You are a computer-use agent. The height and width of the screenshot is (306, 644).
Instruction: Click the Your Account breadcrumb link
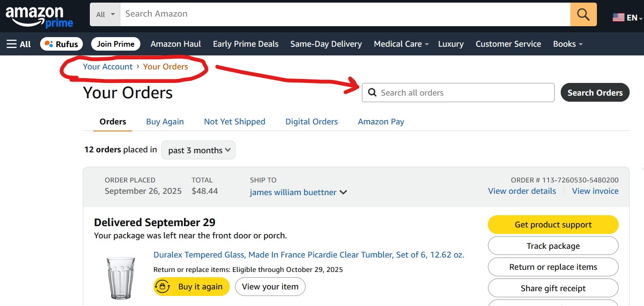(108, 67)
